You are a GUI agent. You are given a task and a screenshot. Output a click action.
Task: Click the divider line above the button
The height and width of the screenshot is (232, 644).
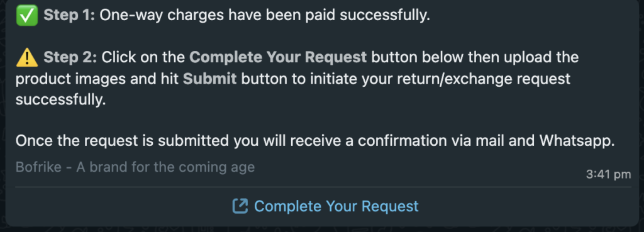[x=323, y=187]
